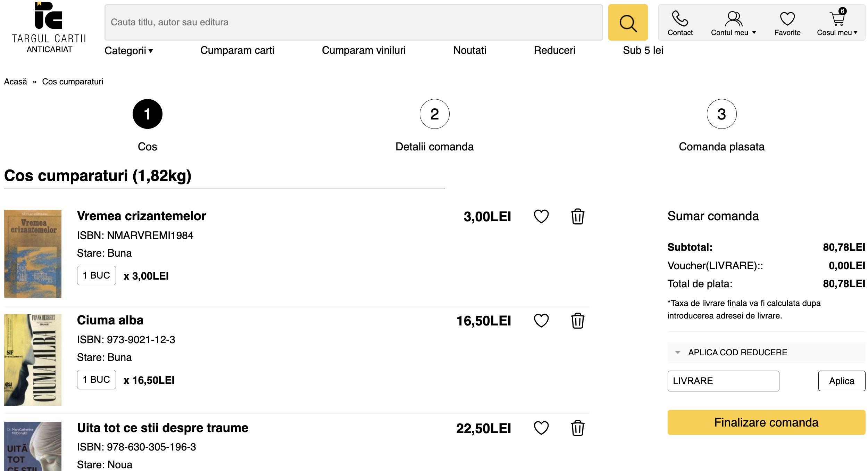Click the voucher code field containing LIVRARE
The width and height of the screenshot is (868, 471).
723,381
